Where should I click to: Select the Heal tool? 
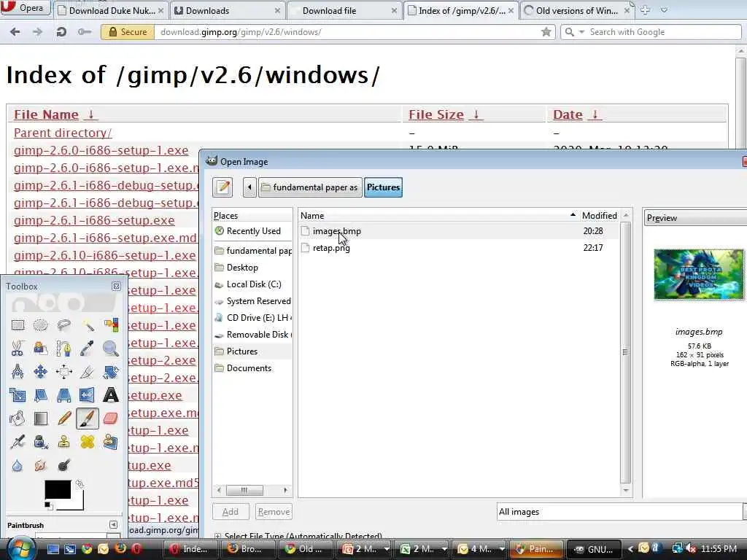click(88, 442)
